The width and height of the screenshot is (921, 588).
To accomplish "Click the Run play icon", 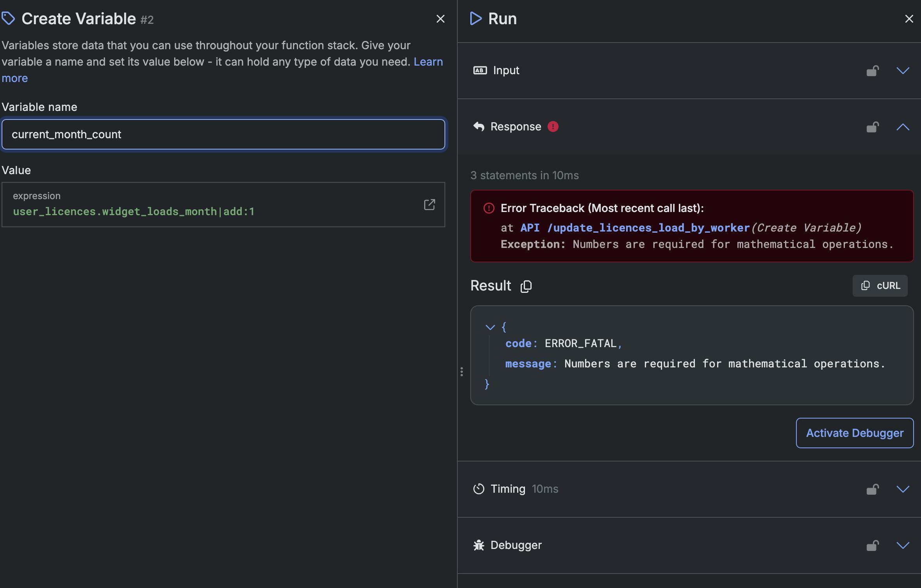I will (475, 19).
